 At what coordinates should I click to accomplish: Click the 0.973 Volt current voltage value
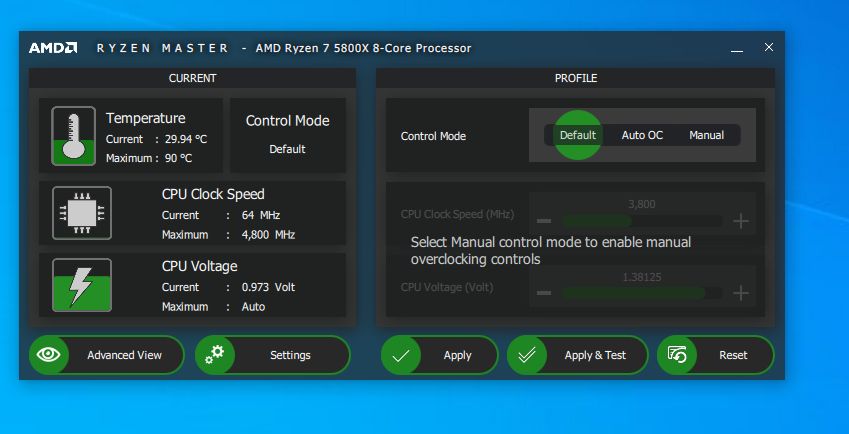click(269, 287)
